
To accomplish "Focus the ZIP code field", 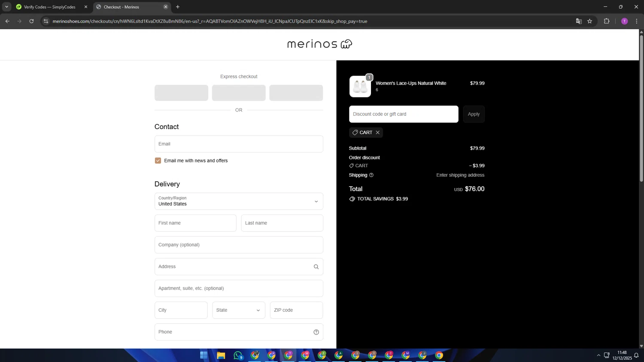I will point(296,310).
